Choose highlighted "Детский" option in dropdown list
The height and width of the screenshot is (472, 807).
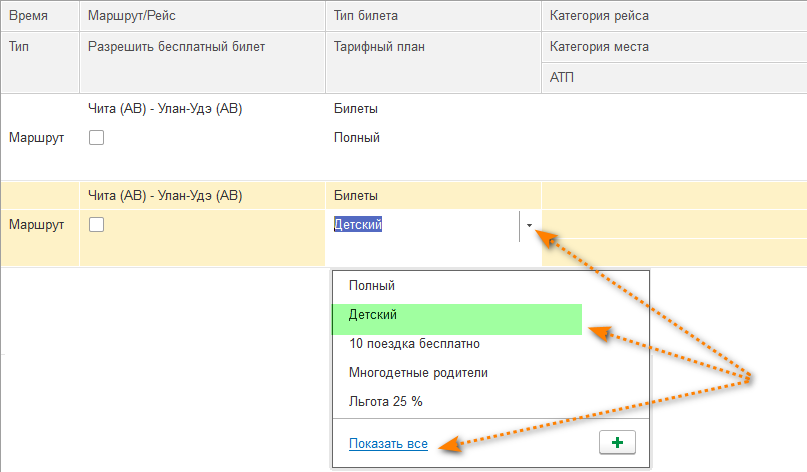point(373,314)
